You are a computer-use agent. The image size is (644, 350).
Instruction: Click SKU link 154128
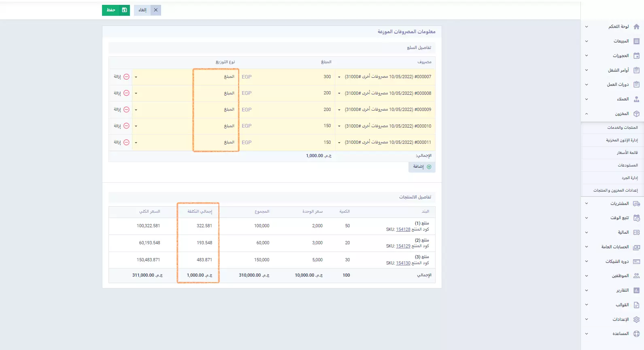click(x=403, y=229)
